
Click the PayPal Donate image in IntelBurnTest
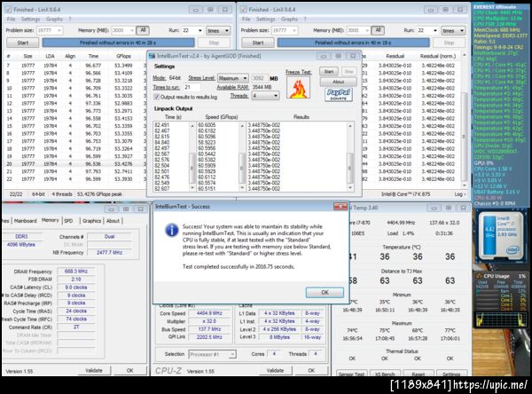tap(339, 94)
